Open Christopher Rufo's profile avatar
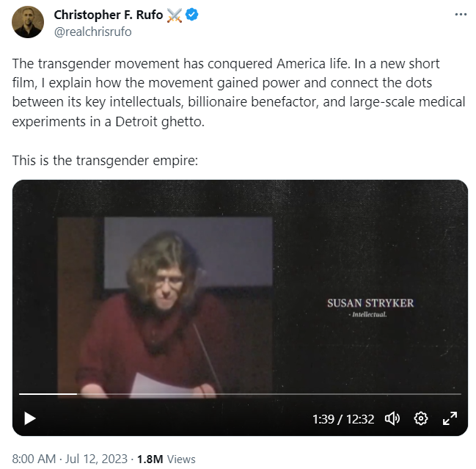476x469 pixels. click(28, 22)
